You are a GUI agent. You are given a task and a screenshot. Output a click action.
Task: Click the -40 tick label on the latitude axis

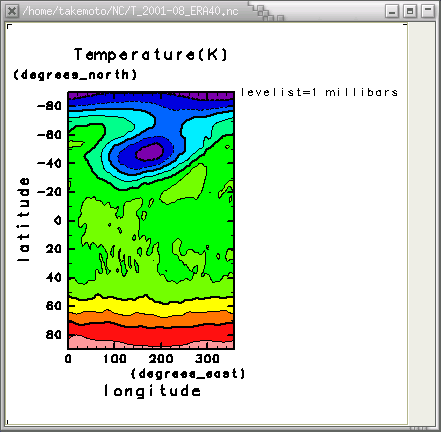pyautogui.click(x=50, y=163)
